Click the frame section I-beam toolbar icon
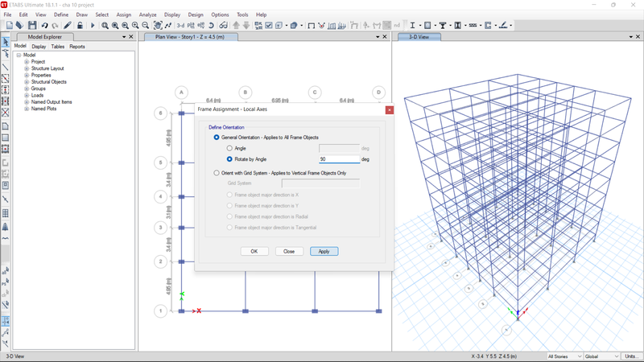 [412, 26]
